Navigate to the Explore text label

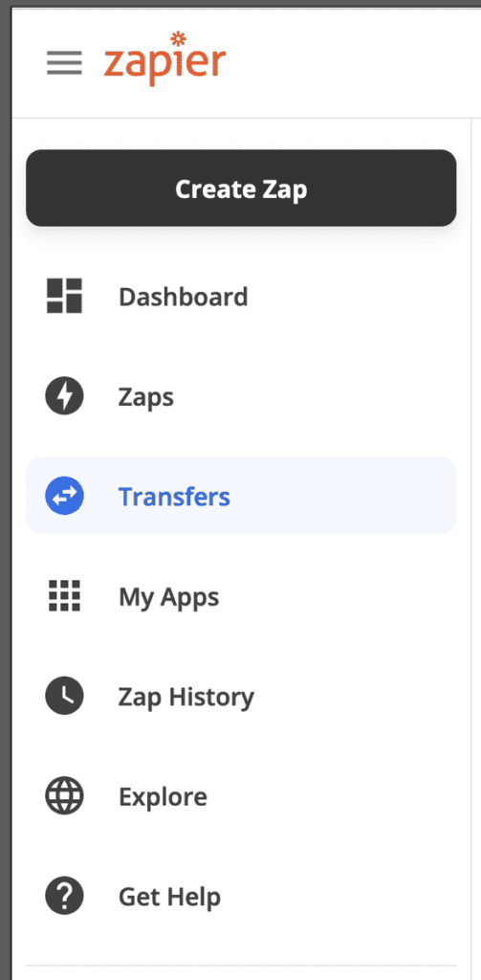click(x=163, y=797)
